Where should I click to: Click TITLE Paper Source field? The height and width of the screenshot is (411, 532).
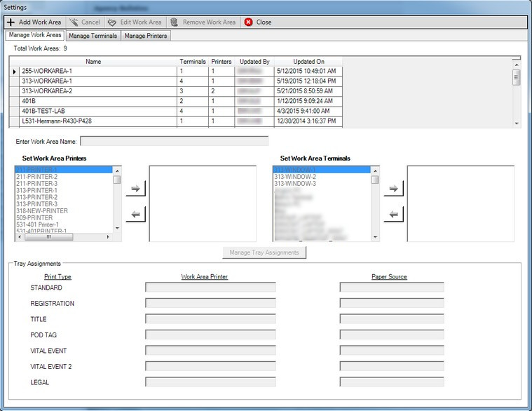[392, 319]
